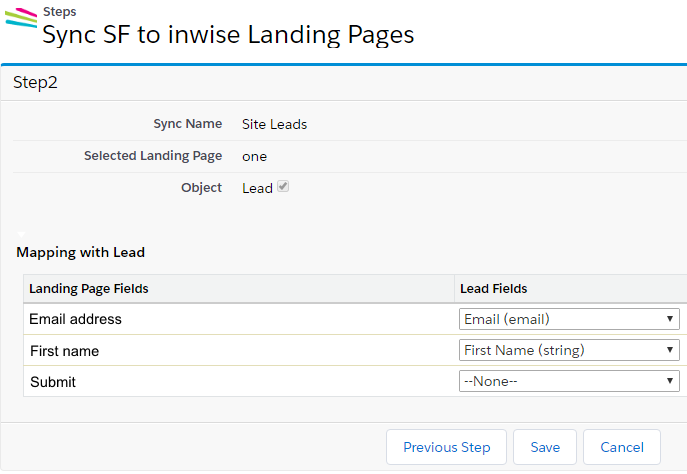Image resolution: width=687 pixels, height=474 pixels.
Task: Collapse the Mapping with Lead section triangle
Action: 21,234
